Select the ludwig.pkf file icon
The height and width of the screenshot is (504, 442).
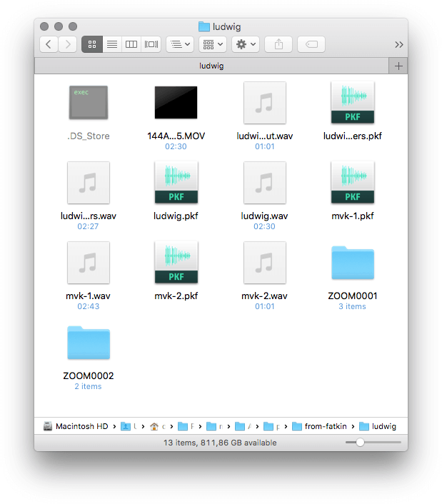(x=176, y=183)
